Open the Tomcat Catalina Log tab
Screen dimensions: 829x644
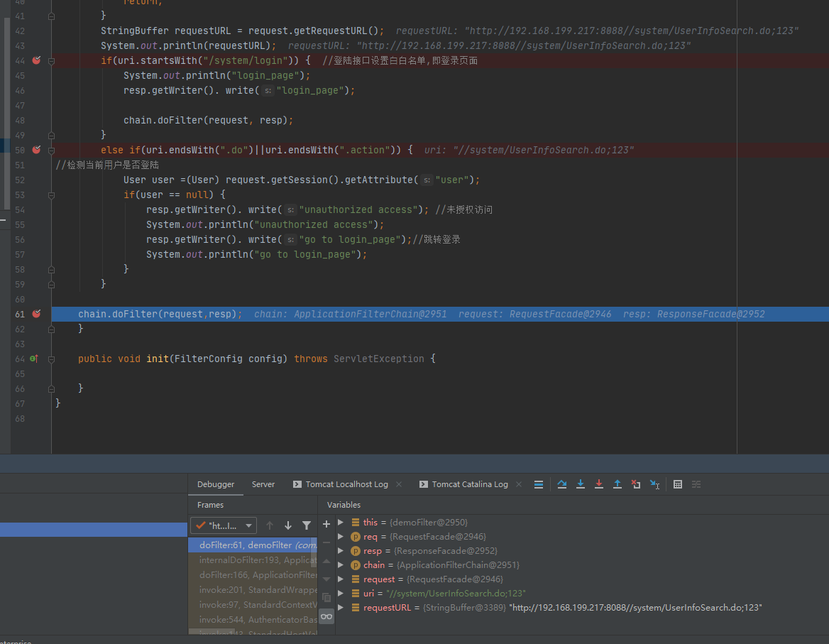coord(469,484)
